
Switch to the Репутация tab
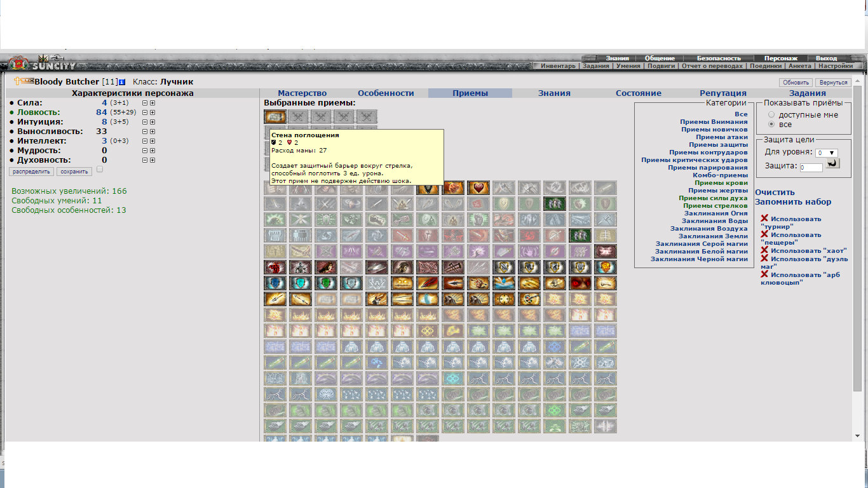point(723,93)
